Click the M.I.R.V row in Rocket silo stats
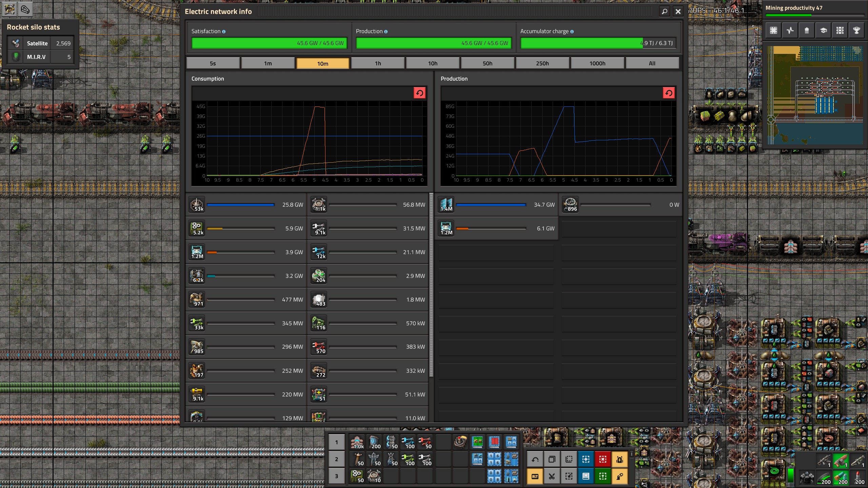 pyautogui.click(x=40, y=57)
